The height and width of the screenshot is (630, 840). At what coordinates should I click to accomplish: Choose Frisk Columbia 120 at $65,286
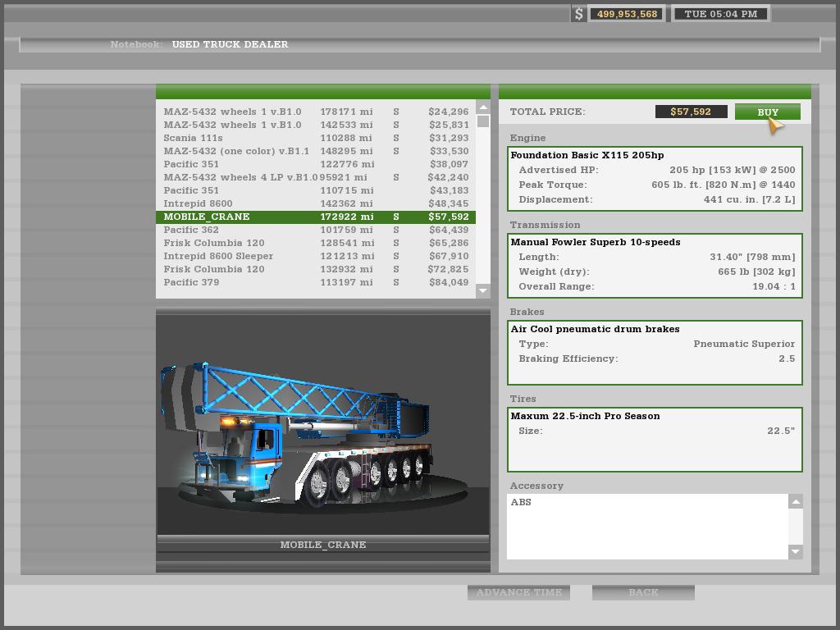316,243
